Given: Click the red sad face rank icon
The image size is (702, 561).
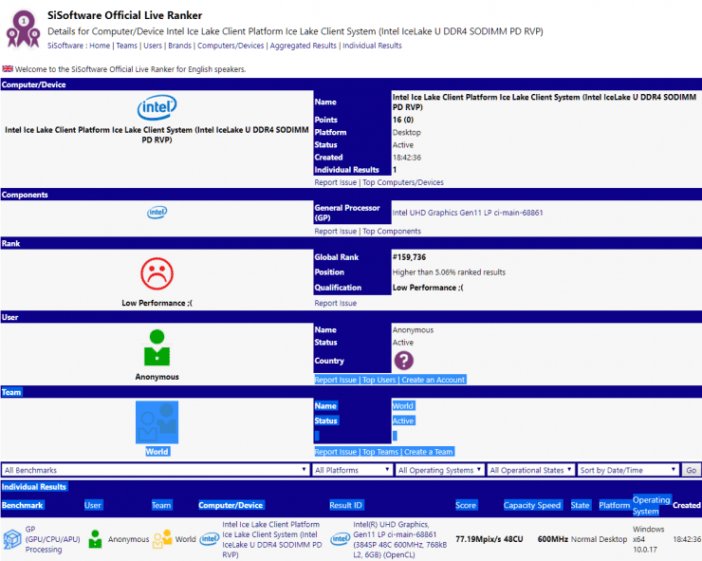Looking at the screenshot, I should [157, 274].
